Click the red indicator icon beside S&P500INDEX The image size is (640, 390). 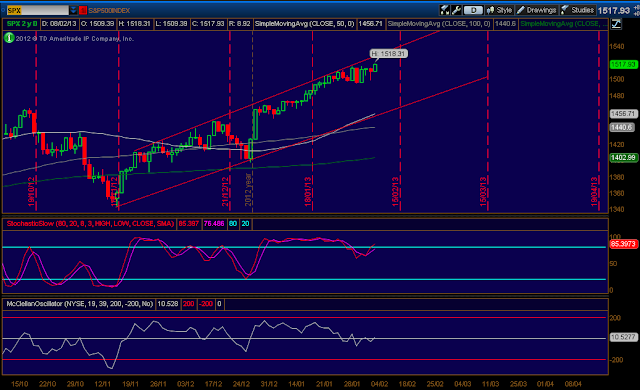coord(83,10)
